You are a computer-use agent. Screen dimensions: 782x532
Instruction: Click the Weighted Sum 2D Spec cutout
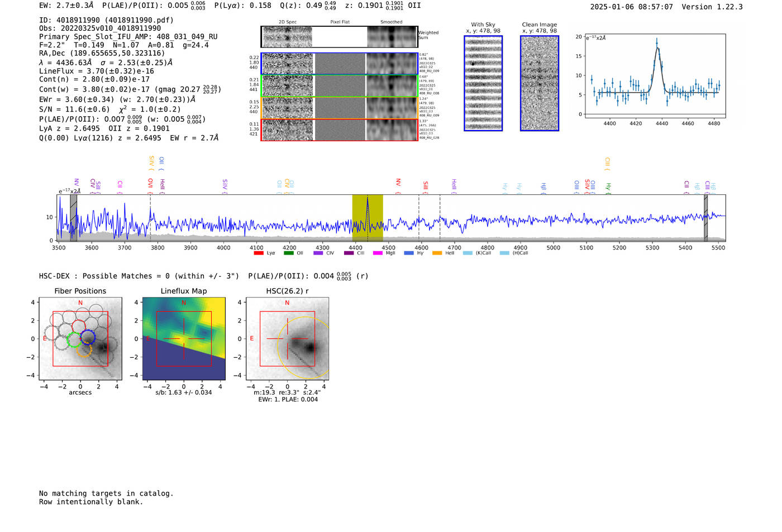[287, 37]
